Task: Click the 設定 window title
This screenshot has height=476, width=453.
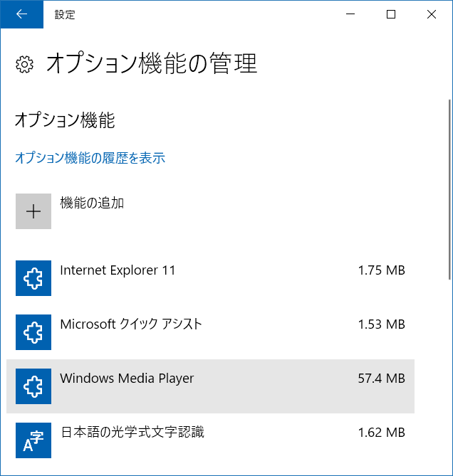Action: 65,14
